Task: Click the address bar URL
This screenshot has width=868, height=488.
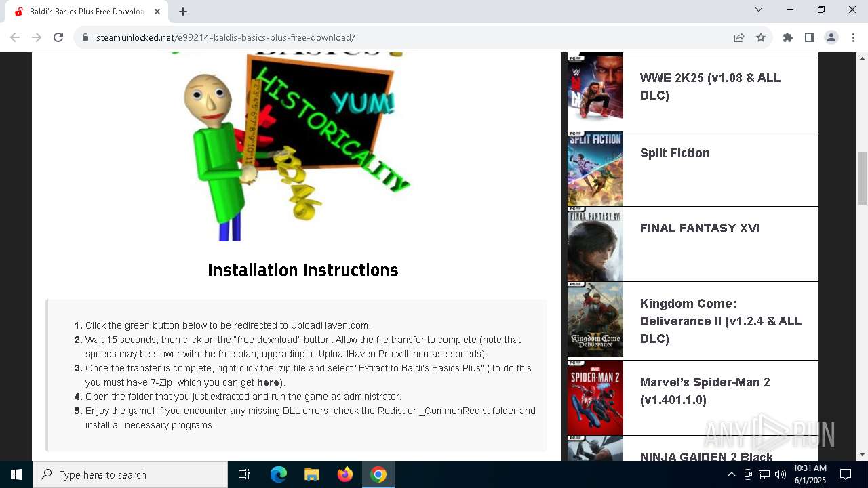Action: (x=226, y=37)
